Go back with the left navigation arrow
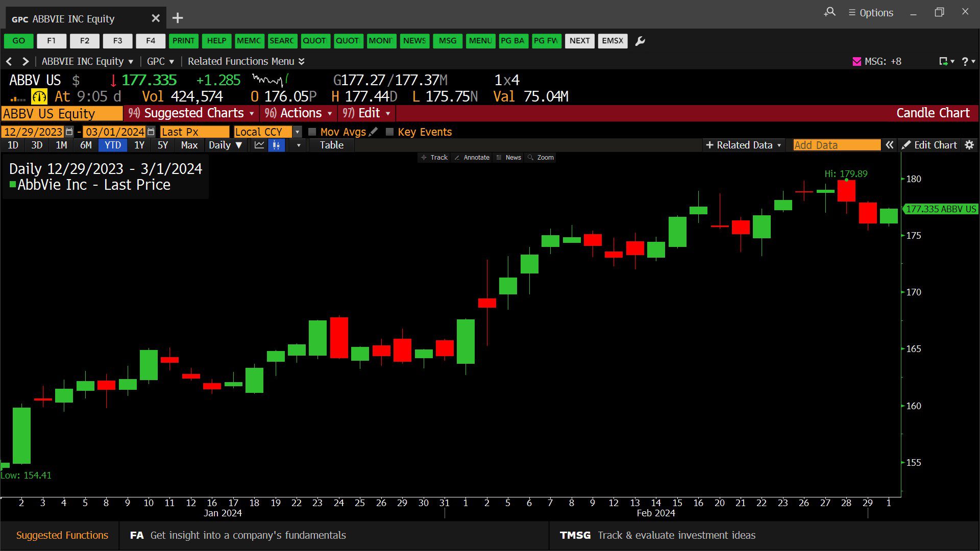Viewport: 980px width, 551px height. [9, 61]
